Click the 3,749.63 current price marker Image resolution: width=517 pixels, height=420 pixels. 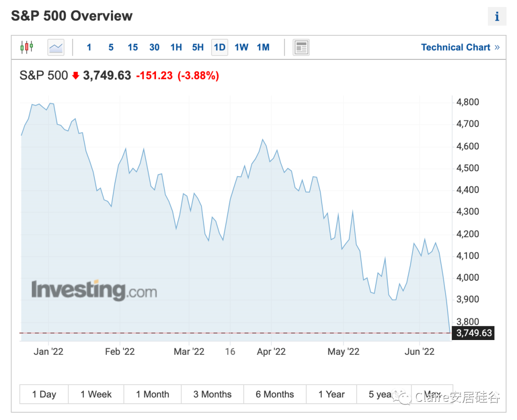(474, 333)
